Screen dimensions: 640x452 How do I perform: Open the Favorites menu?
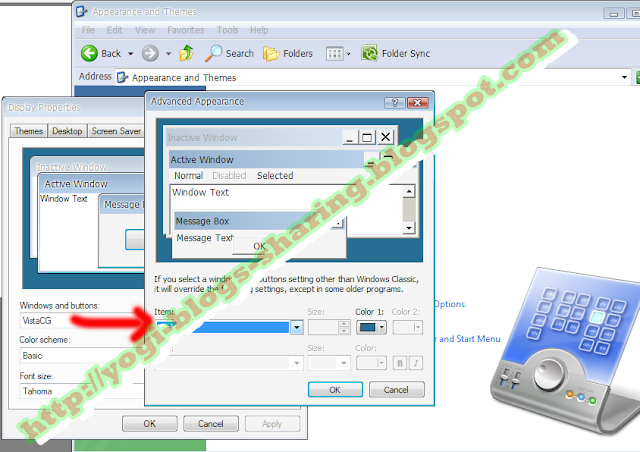[x=186, y=30]
